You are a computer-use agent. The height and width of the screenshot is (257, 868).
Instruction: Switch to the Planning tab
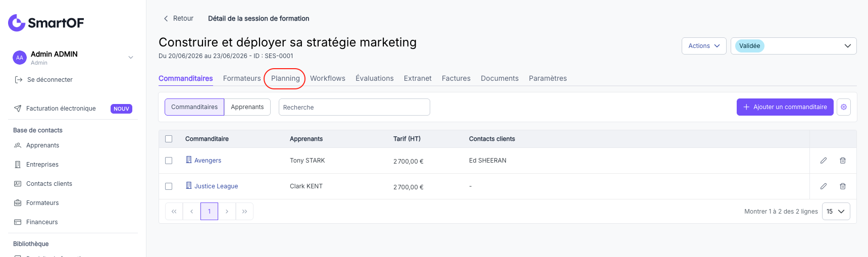point(285,78)
